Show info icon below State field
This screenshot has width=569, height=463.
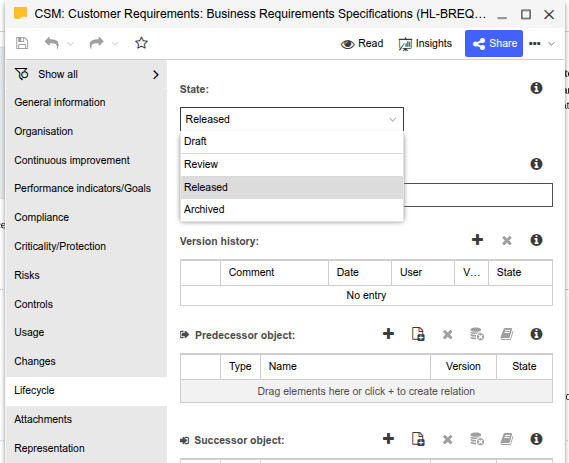[536, 164]
